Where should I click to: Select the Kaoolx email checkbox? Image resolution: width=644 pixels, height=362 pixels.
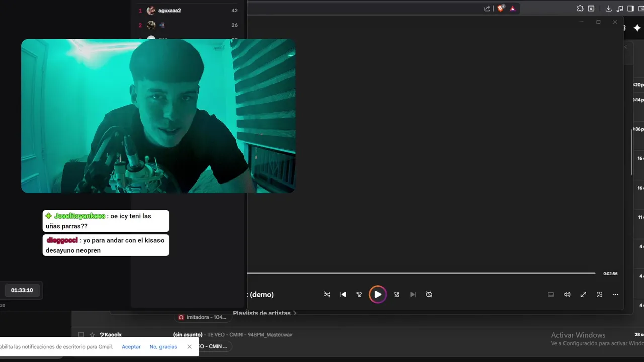81,335
